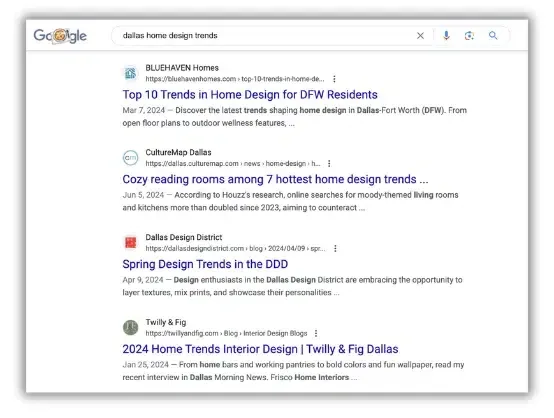Screen dimensions: 554x418
Task: Open Top 10 Trends in Home Design link
Action: [x=250, y=95]
